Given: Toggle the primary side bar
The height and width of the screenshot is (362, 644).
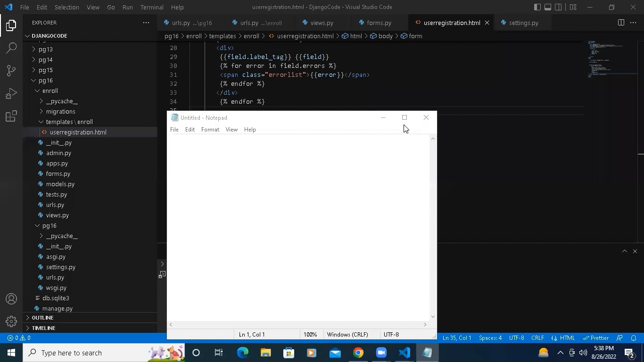Looking at the screenshot, I should tap(537, 7).
